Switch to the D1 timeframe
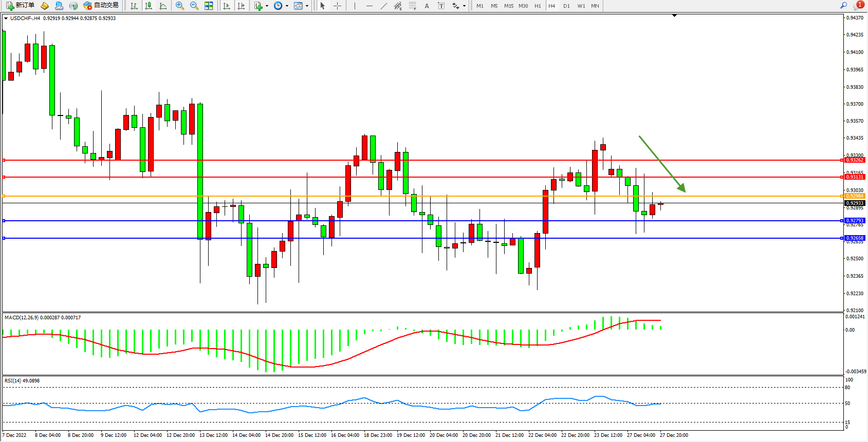Screen dimensions: 868x442 tap(566, 6)
